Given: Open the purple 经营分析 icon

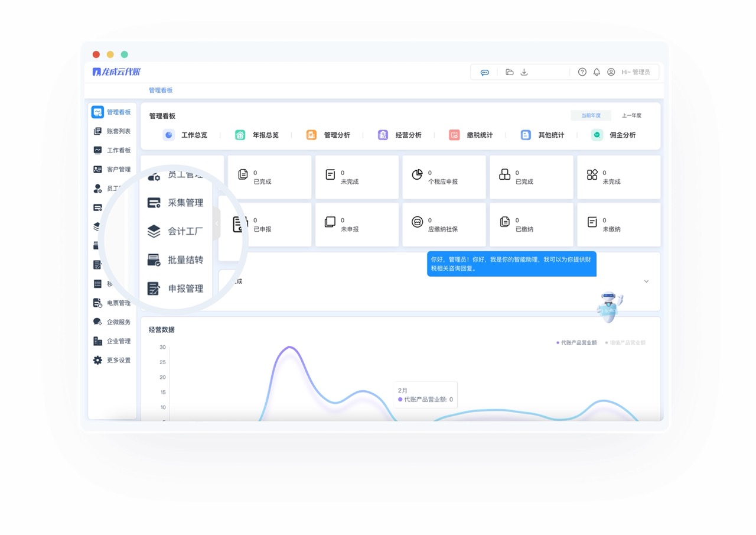Looking at the screenshot, I should pos(383,135).
